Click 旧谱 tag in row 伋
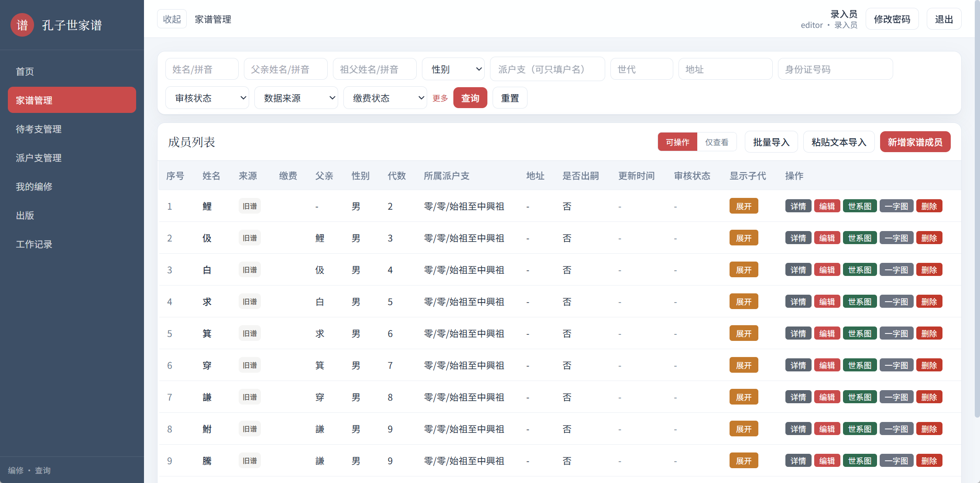 point(250,238)
